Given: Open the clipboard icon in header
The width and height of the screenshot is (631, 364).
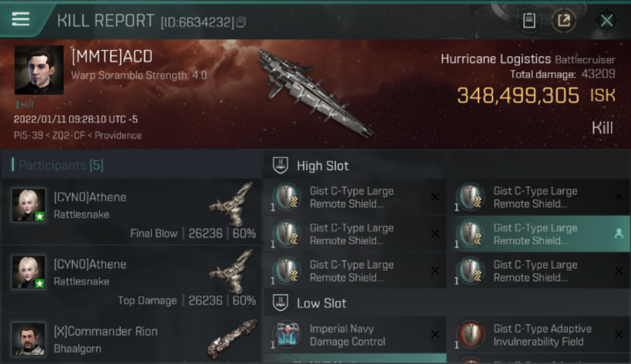Looking at the screenshot, I should point(529,20).
